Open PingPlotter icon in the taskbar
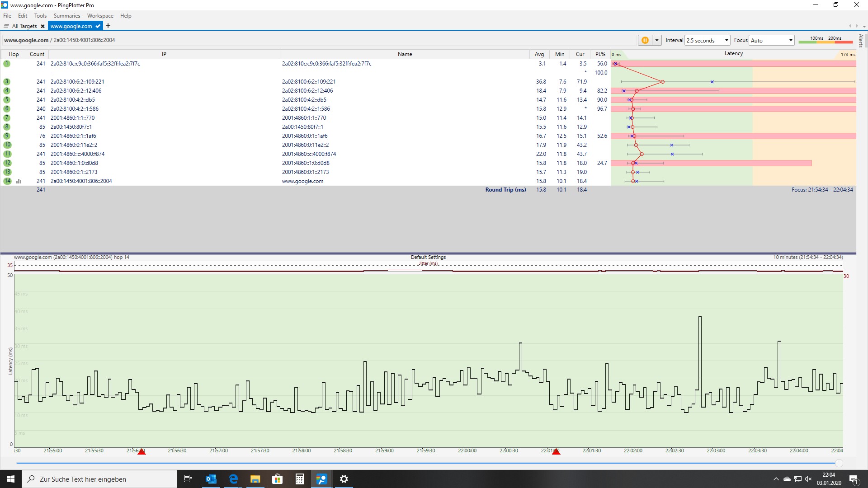 321,479
